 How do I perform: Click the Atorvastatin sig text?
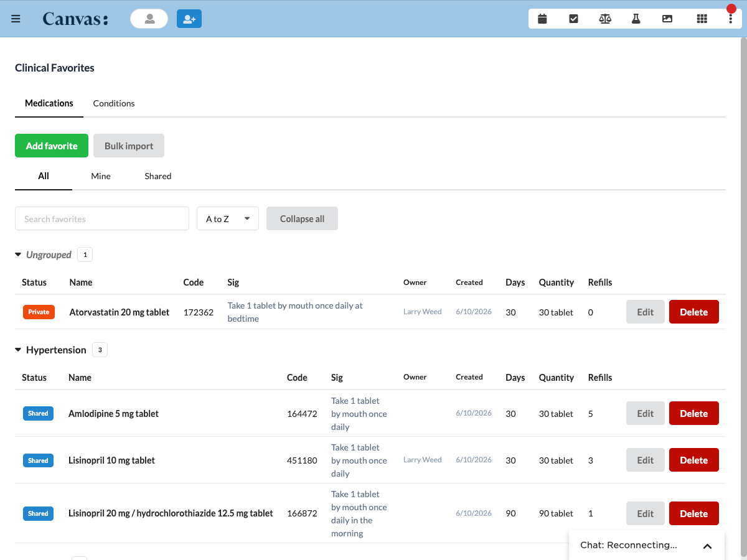[295, 312]
